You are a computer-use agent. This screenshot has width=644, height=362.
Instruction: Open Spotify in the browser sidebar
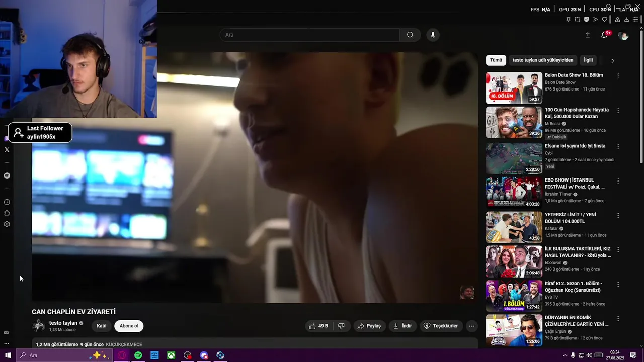[7, 176]
